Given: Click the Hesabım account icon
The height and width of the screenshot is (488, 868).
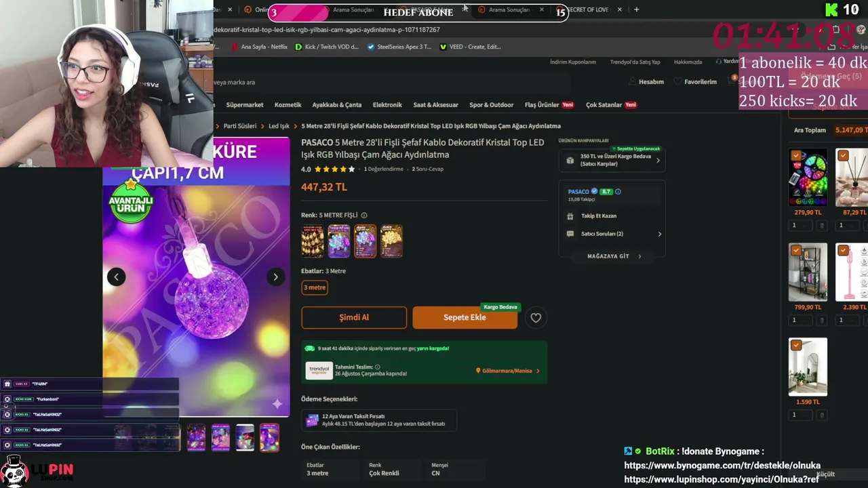Looking at the screenshot, I should click(x=633, y=82).
